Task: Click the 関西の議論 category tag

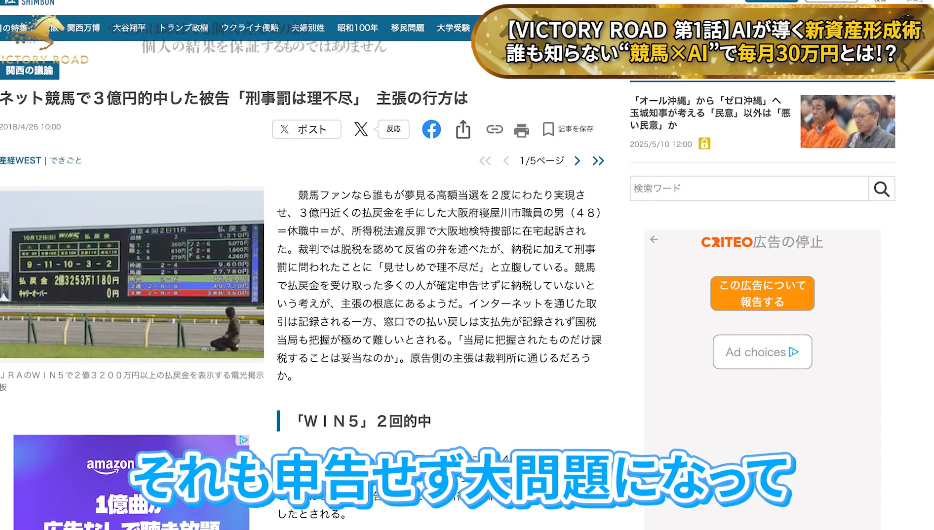Action: point(29,71)
